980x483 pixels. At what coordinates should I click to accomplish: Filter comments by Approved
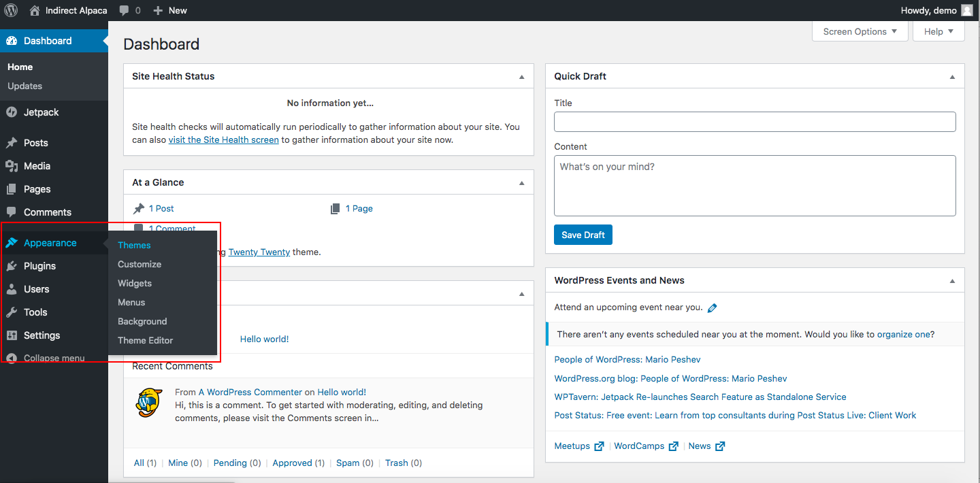tap(292, 463)
